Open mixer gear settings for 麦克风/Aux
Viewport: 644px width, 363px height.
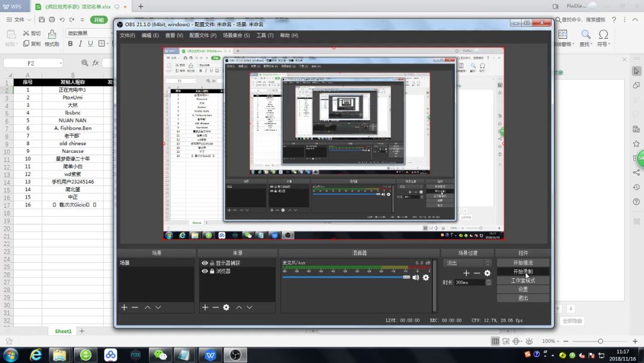pyautogui.click(x=426, y=278)
